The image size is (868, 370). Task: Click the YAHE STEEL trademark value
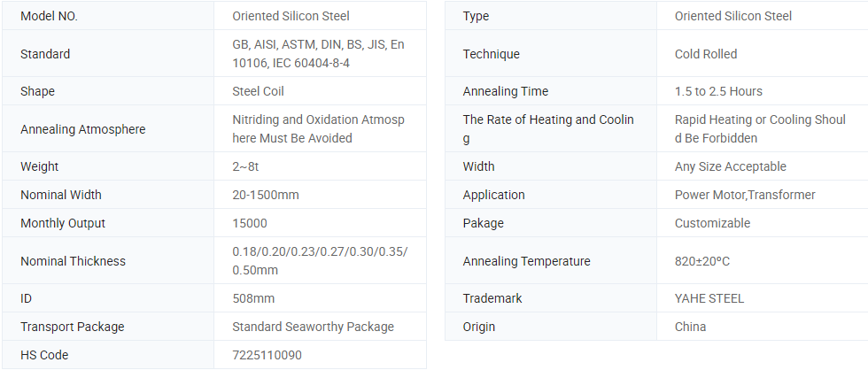tap(709, 298)
